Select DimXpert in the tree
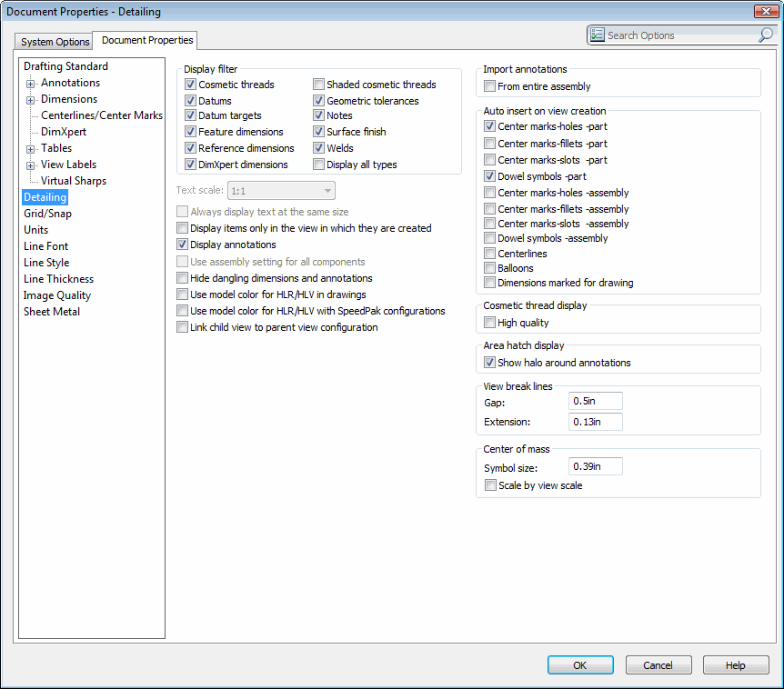This screenshot has height=689, width=784. (x=64, y=132)
